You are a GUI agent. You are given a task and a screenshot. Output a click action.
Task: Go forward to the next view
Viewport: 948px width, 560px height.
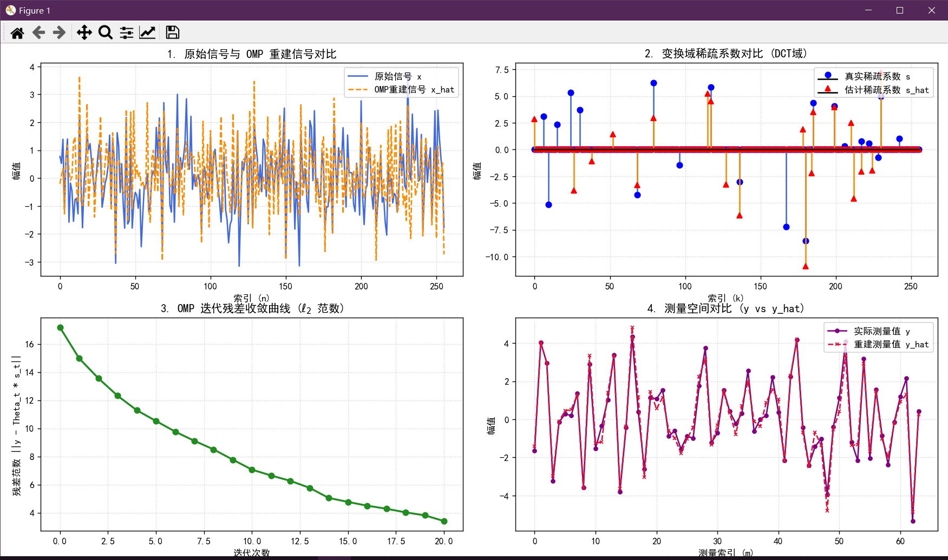click(x=59, y=32)
